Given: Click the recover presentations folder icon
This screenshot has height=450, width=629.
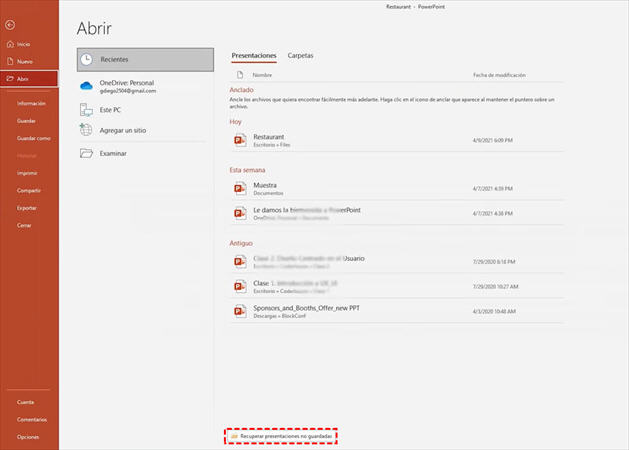Looking at the screenshot, I should pos(235,436).
